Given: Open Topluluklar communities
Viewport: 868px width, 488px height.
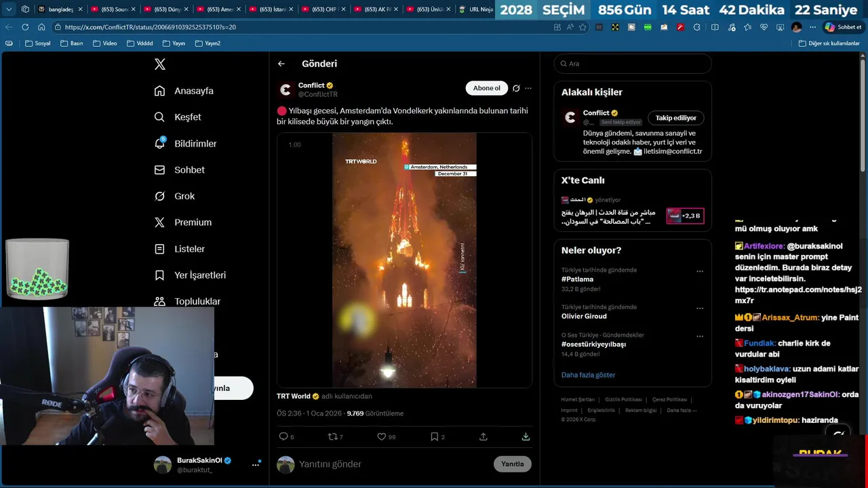Looking at the screenshot, I should pos(187,302).
